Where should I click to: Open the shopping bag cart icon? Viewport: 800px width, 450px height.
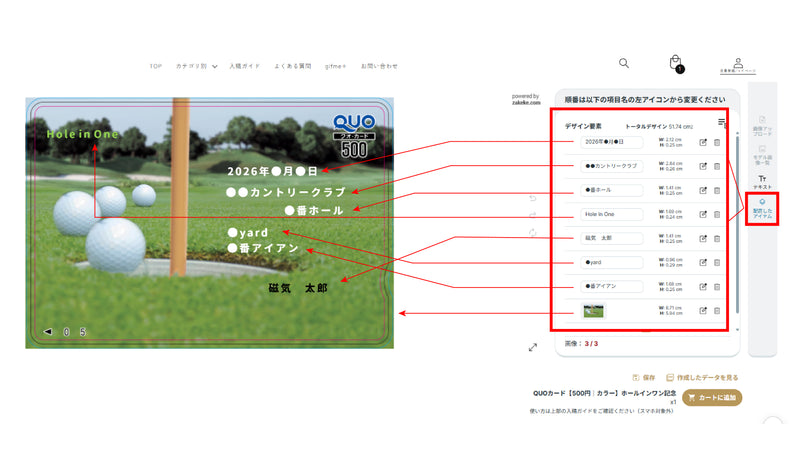[x=676, y=63]
